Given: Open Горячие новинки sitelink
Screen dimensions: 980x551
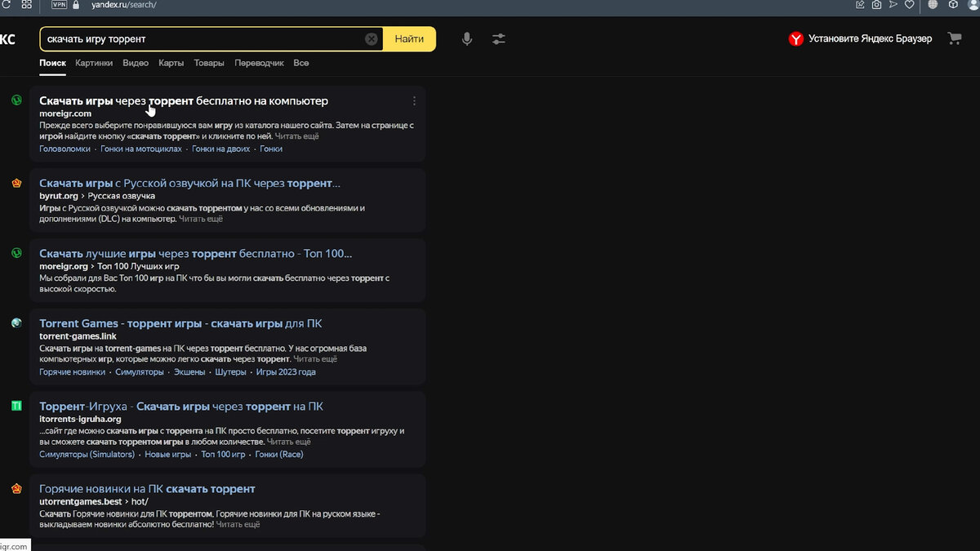Looking at the screenshot, I should tap(72, 372).
